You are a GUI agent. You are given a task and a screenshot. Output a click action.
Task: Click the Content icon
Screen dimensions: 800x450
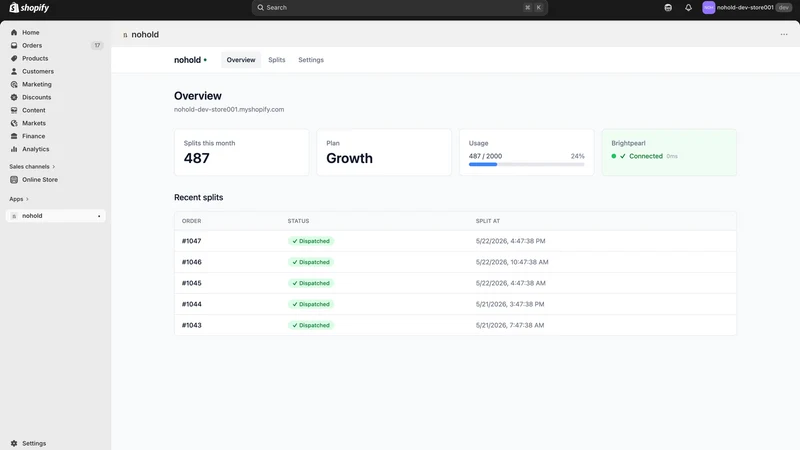click(x=14, y=110)
